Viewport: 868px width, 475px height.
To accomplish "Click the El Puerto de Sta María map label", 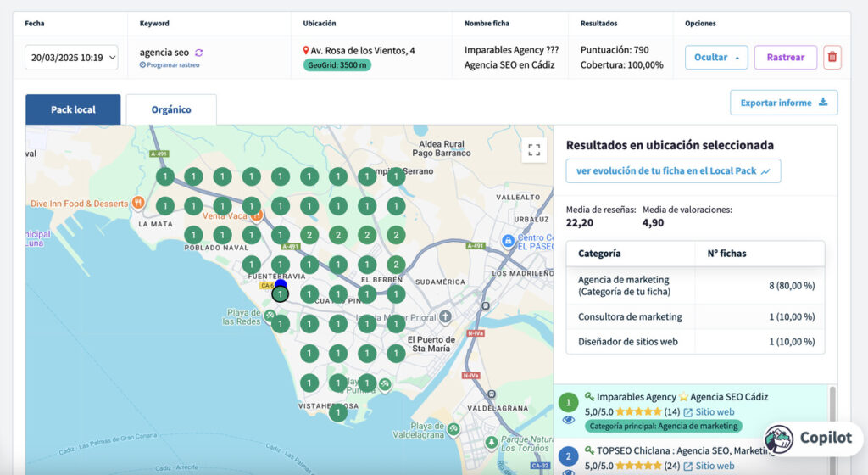I will 431,344.
